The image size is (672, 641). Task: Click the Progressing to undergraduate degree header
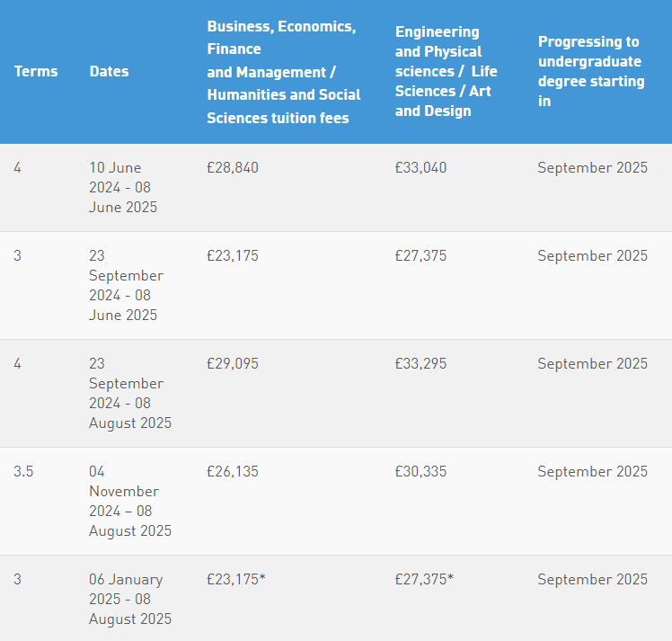tap(591, 71)
